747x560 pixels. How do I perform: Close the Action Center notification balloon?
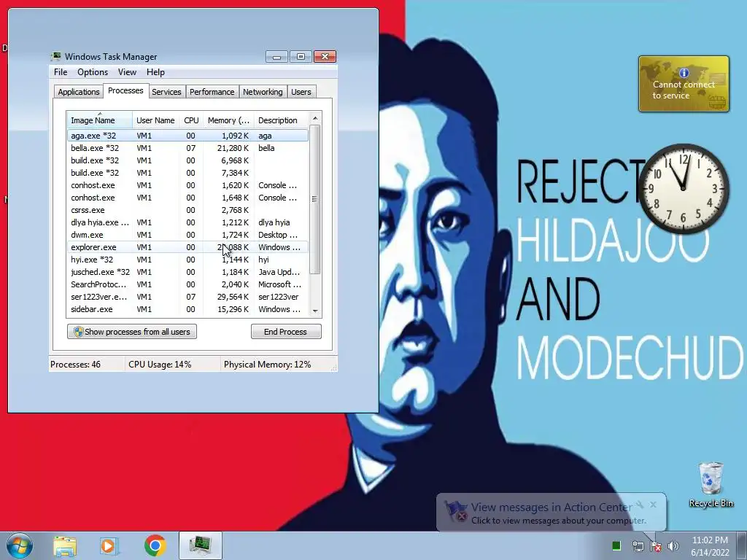[653, 505]
